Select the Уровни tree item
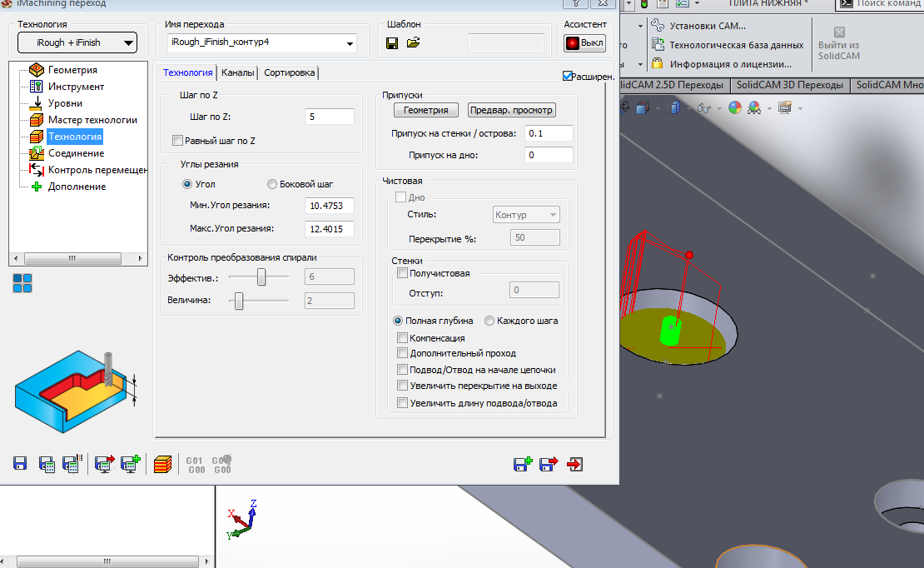Screen dimensions: 924x568 (65, 103)
